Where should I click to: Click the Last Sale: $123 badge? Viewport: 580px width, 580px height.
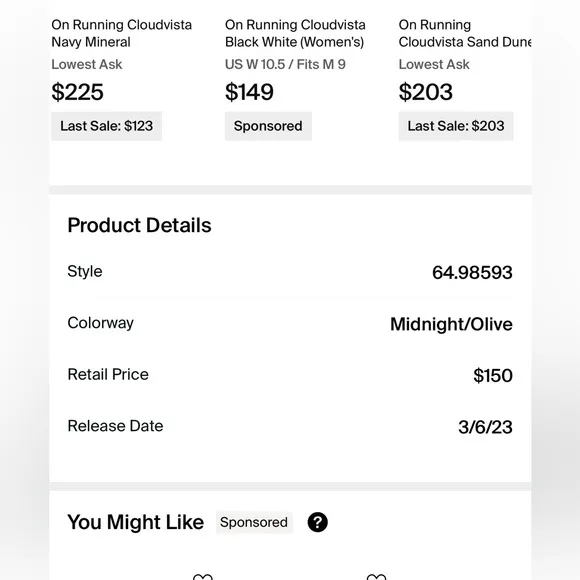coord(107,126)
